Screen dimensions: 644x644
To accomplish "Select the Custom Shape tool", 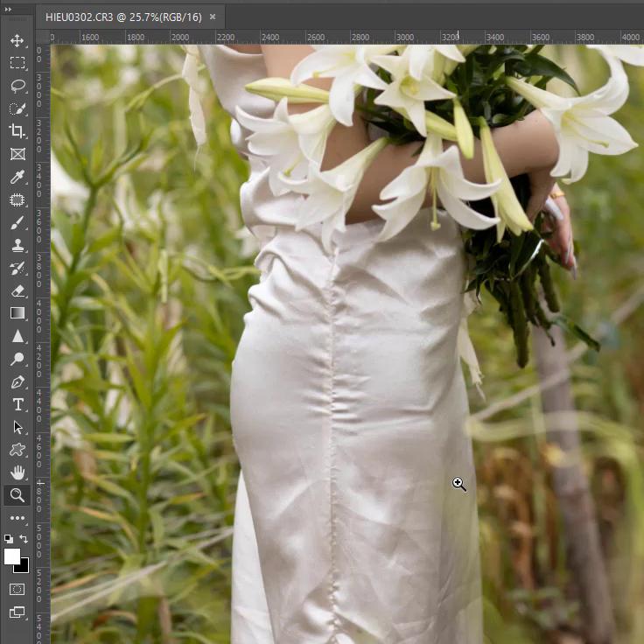I will [17, 450].
